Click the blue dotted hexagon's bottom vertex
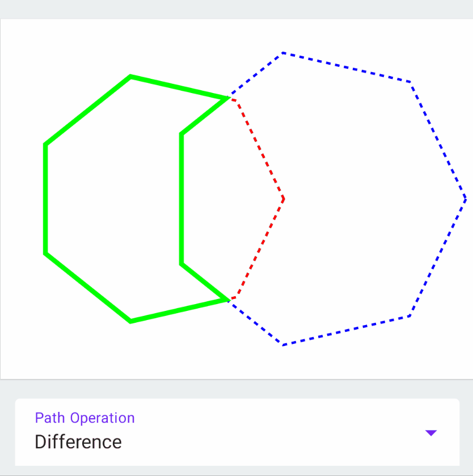Image resolution: width=473 pixels, height=476 pixels. (283, 344)
